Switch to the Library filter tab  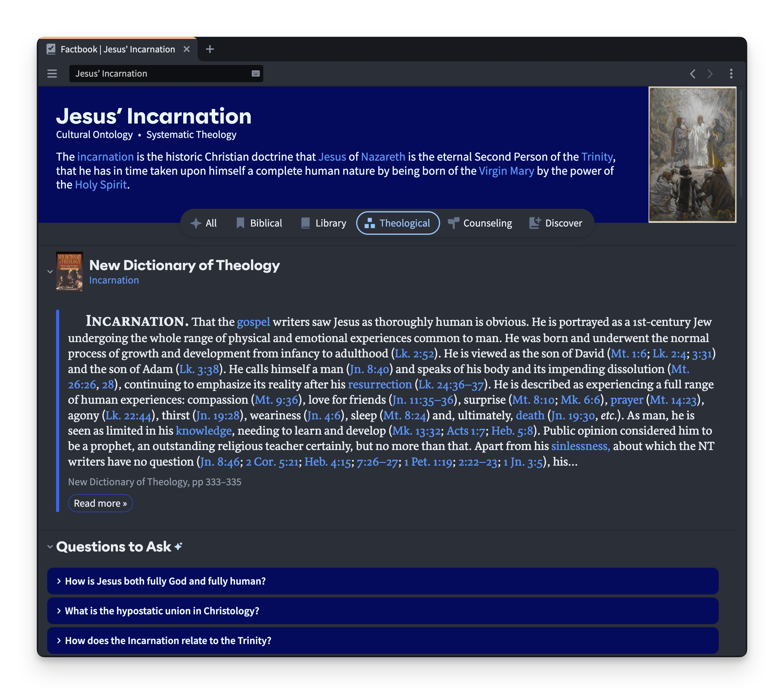(323, 223)
